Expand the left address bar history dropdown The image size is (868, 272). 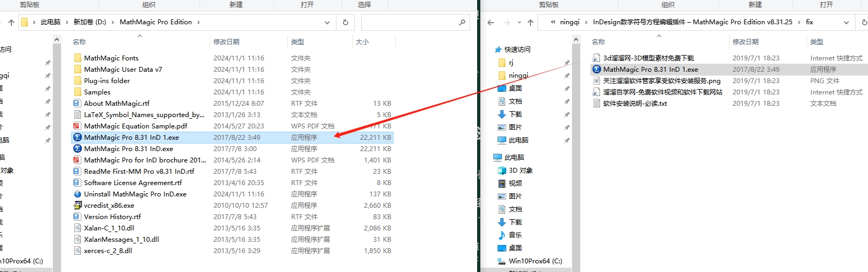pos(327,23)
